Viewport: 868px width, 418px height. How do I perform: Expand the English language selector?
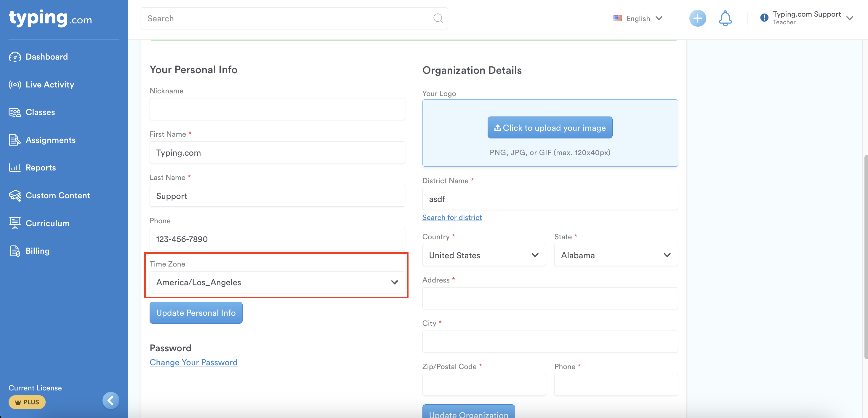pos(638,18)
